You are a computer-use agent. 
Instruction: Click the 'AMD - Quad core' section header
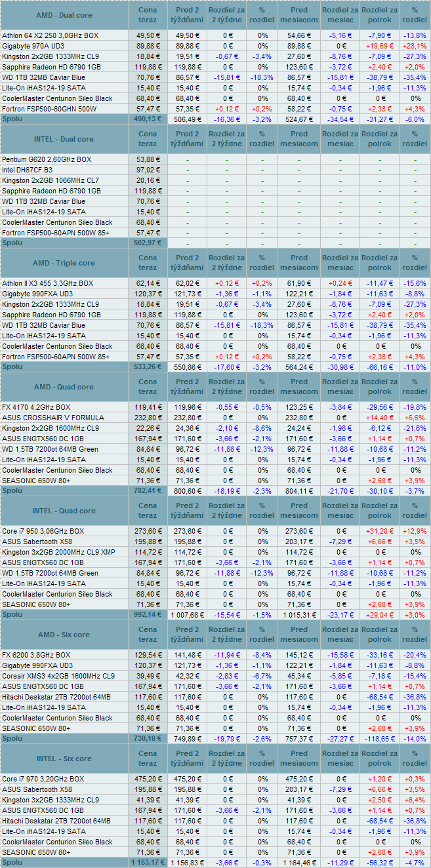tap(64, 387)
